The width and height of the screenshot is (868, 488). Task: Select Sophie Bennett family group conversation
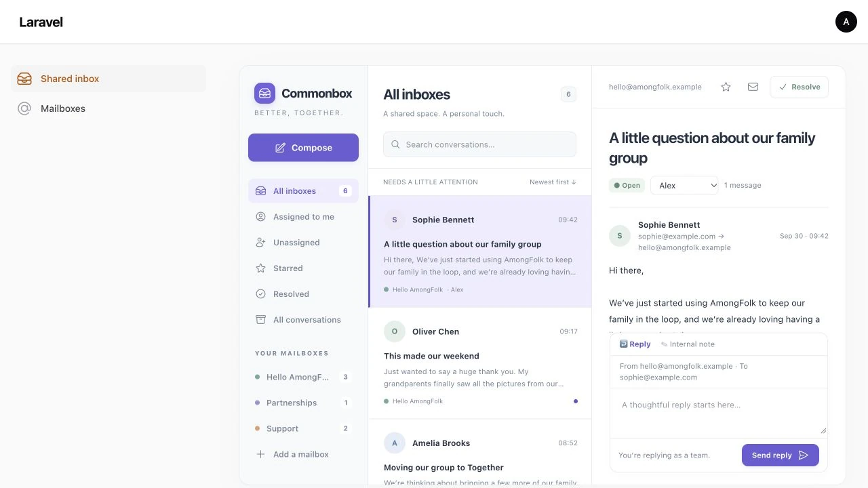coord(479,251)
